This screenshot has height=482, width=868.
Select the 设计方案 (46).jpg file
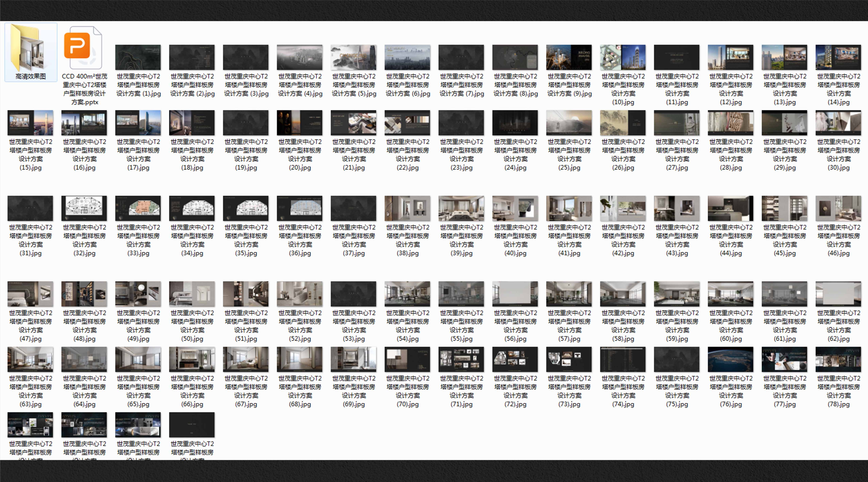coord(838,208)
